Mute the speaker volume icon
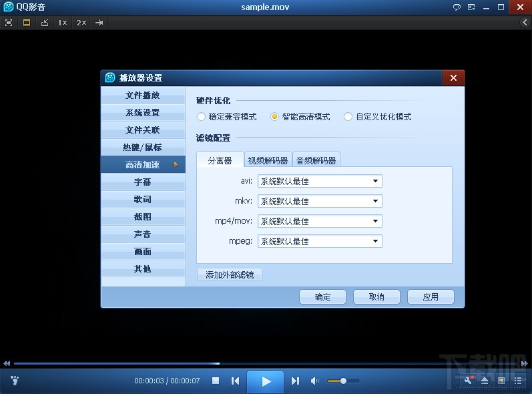This screenshot has height=394, width=532. click(x=314, y=381)
